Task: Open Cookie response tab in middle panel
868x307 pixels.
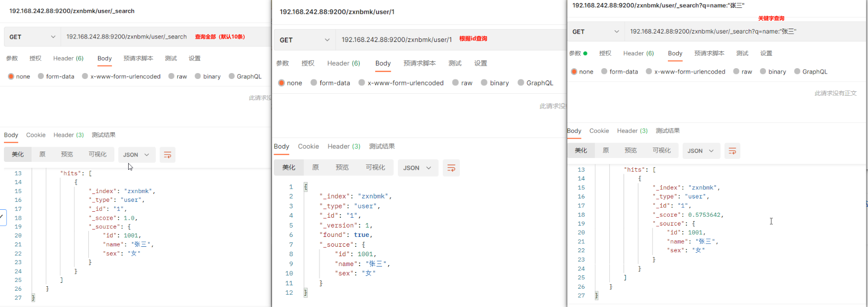Action: (x=309, y=147)
